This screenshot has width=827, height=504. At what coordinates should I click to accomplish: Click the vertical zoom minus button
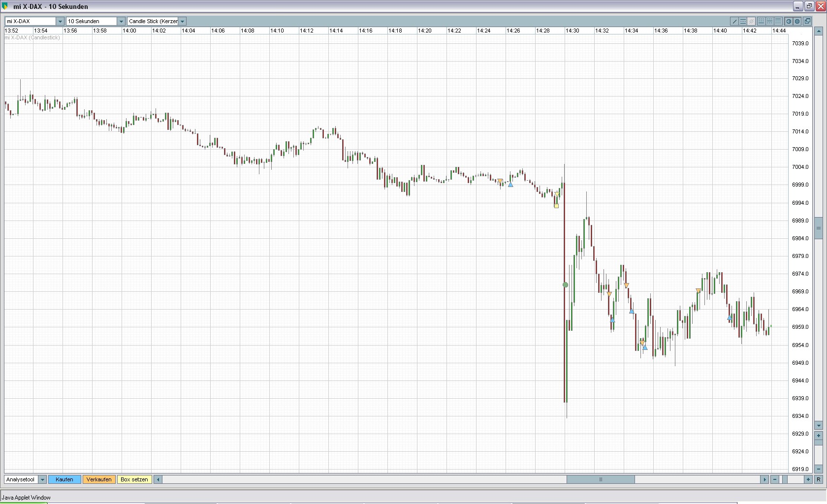coord(819,469)
